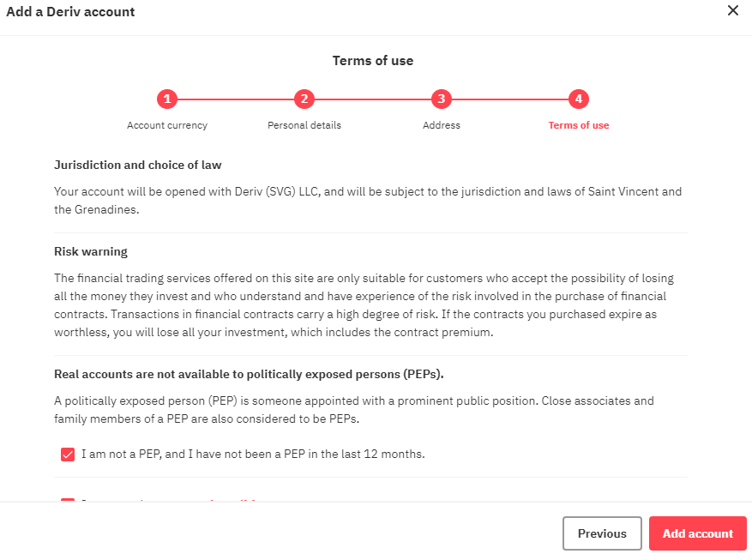Close the Add a Deriv account dialog
Screen dimensions: 752x560
coord(733,11)
